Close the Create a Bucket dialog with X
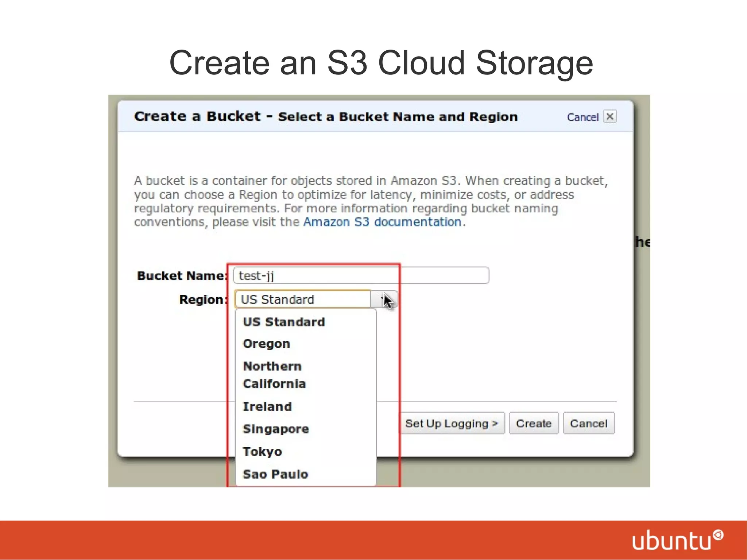 [x=610, y=117]
